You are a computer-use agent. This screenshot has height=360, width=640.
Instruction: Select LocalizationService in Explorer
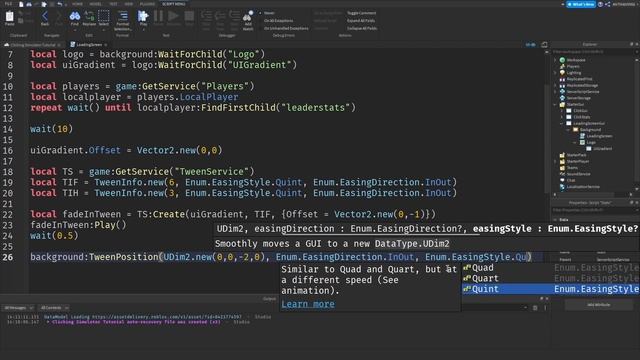coord(583,187)
